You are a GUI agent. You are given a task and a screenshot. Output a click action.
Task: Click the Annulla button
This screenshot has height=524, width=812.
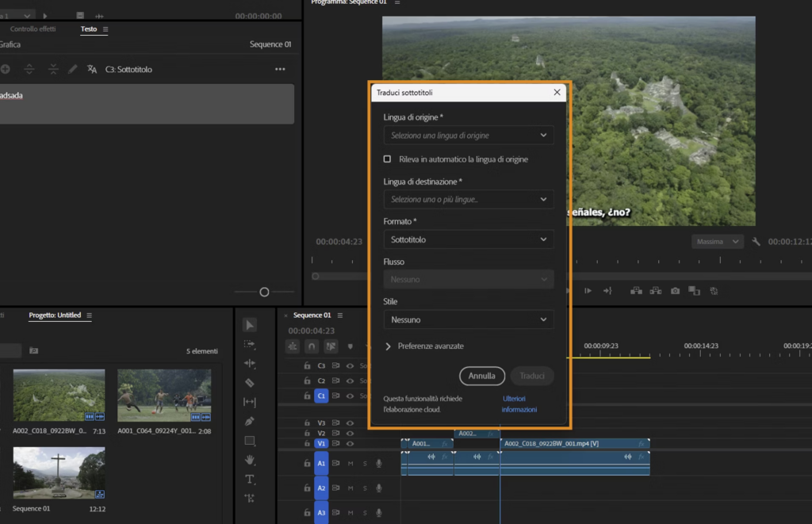tap(482, 376)
